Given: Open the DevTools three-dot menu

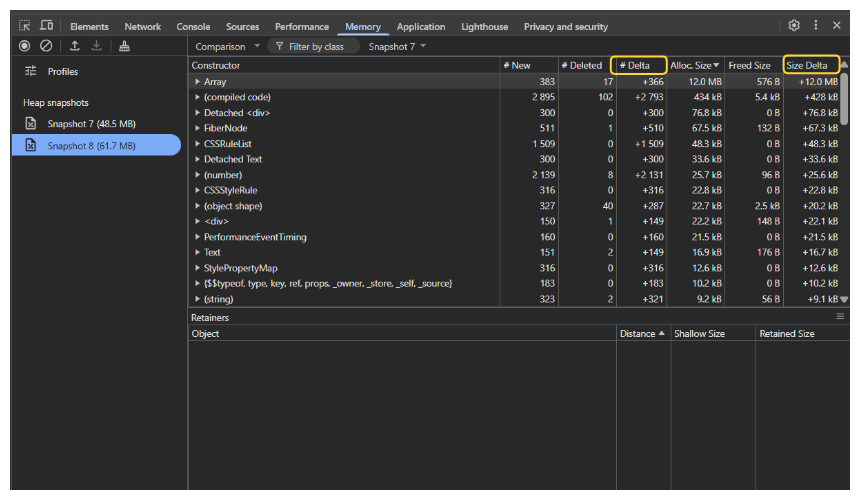Looking at the screenshot, I should coord(816,25).
